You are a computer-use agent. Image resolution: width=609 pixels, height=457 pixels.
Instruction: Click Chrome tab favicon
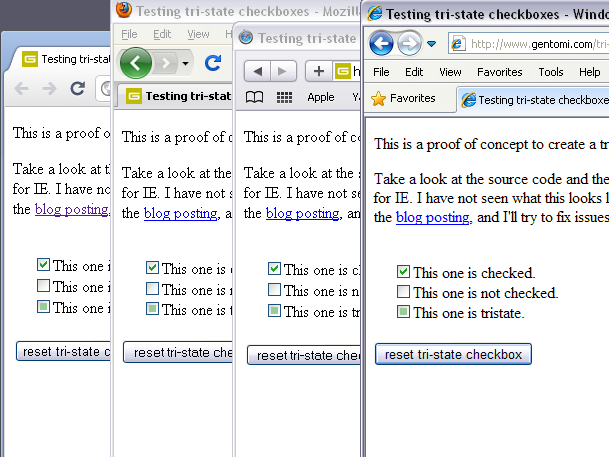click(30, 59)
